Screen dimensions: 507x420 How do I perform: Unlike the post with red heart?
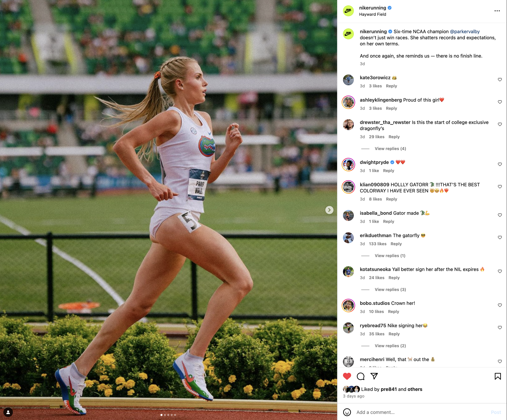click(x=347, y=376)
